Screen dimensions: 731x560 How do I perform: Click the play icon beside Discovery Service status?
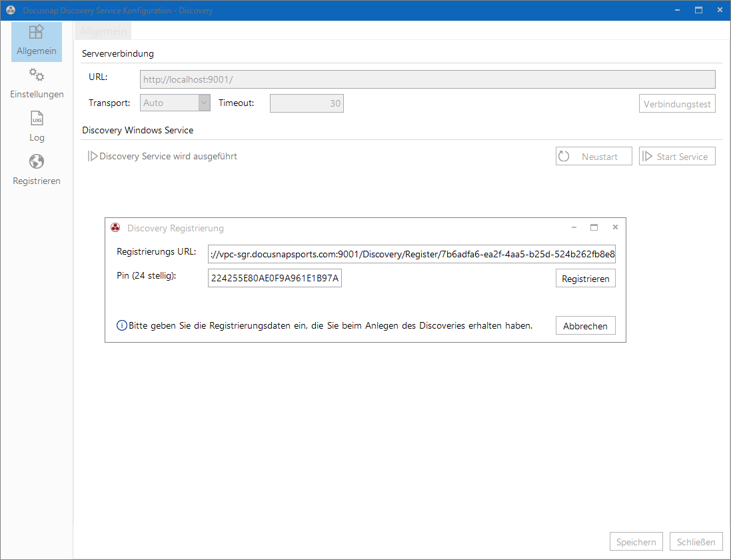[93, 156]
